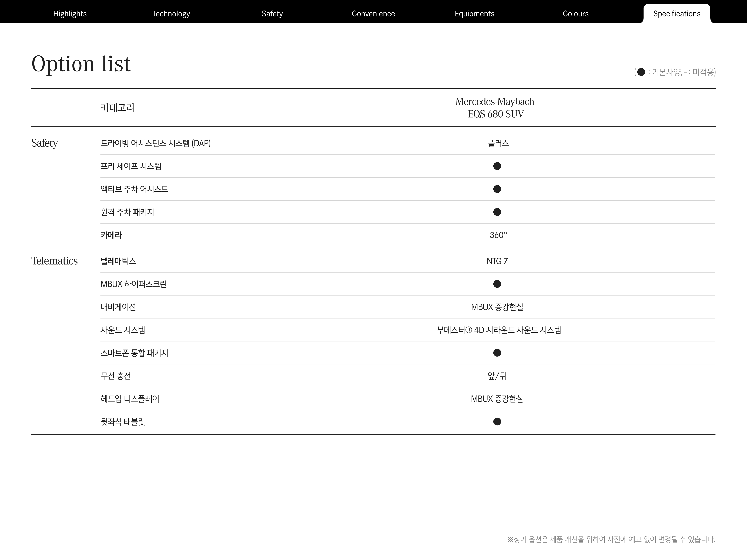
Task: Click the 부메스터 4D 서라운드 사운드 시스템 value
Action: point(498,330)
